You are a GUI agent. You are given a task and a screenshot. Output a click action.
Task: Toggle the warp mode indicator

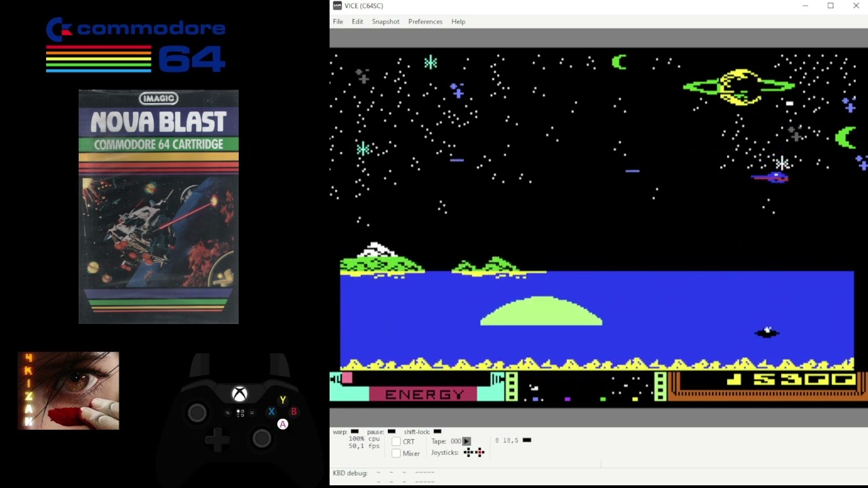(355, 432)
